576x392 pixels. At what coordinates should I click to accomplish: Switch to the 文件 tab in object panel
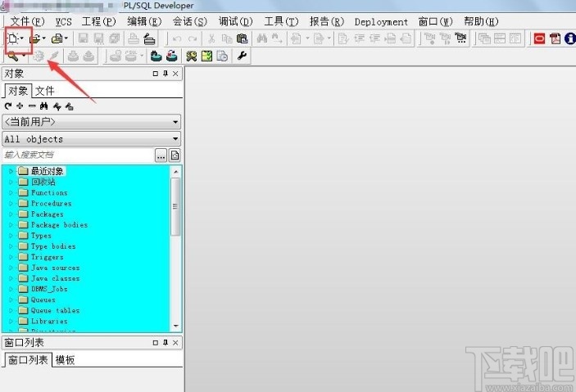click(45, 91)
